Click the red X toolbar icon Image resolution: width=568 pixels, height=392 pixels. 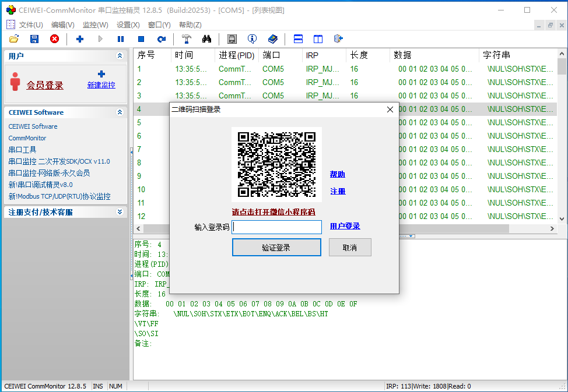pyautogui.click(x=54, y=39)
